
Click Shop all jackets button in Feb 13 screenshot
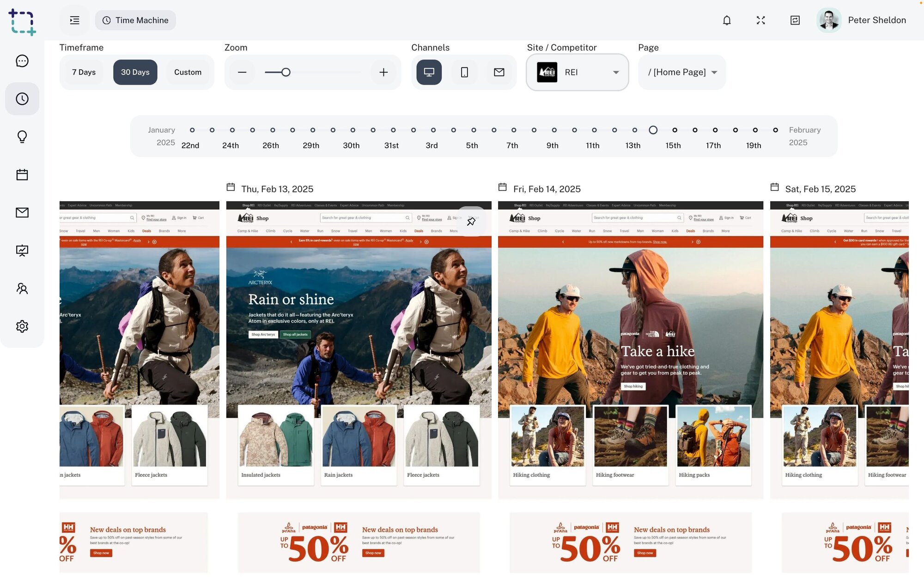[x=295, y=334]
